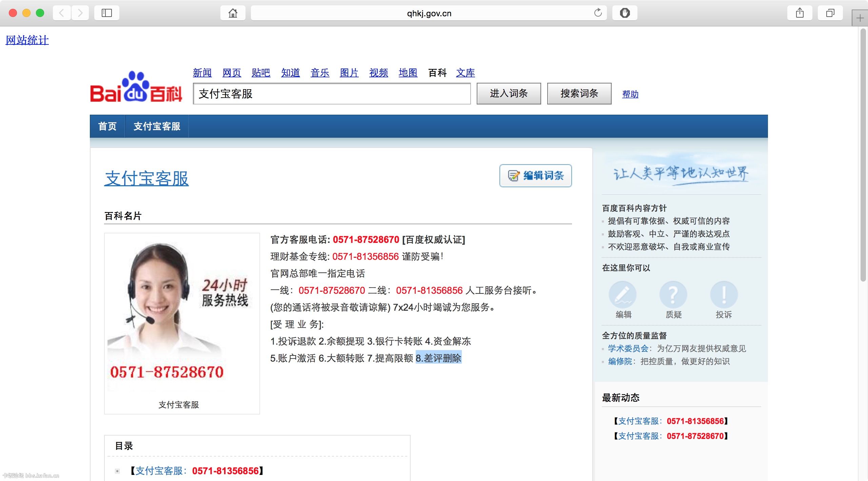Click the 投诉 exclamation icon
868x481 pixels.
click(x=724, y=294)
